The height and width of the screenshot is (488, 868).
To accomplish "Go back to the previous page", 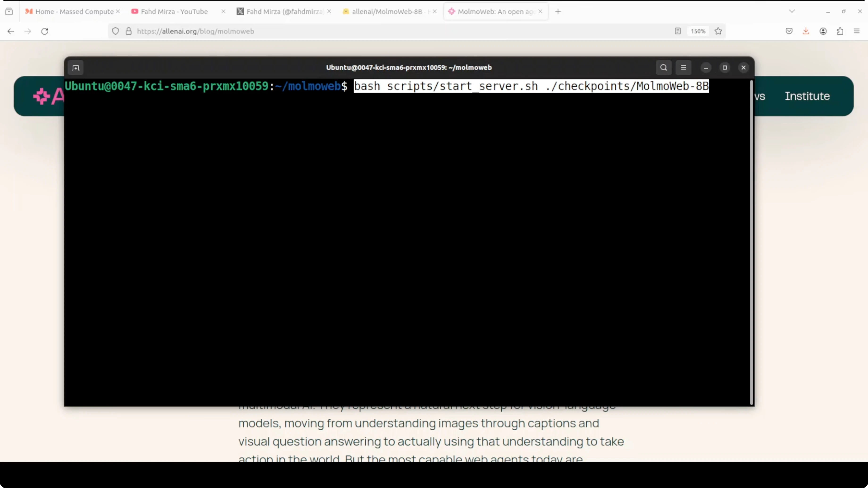I will click(x=11, y=31).
